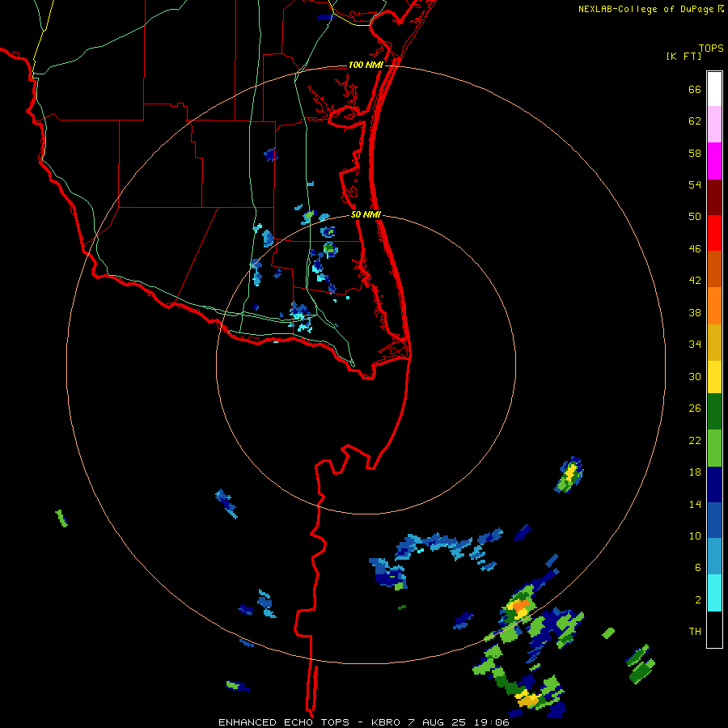The height and width of the screenshot is (728, 728).
Task: Click the legend label 'TH'
Action: 695,632
